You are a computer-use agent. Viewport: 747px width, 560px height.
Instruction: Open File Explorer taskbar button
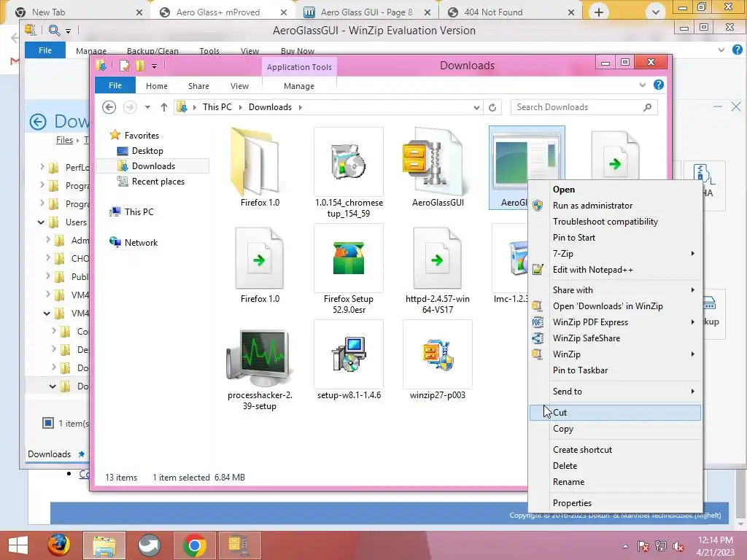coord(104,545)
